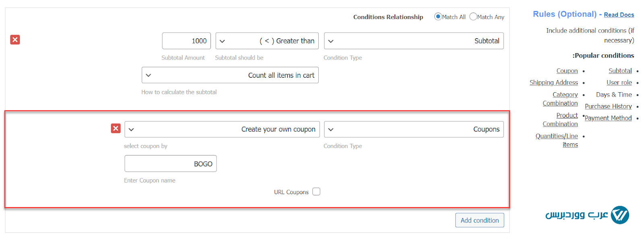The width and height of the screenshot is (644, 234).
Task: Click the Payment Method link
Action: 608,118
